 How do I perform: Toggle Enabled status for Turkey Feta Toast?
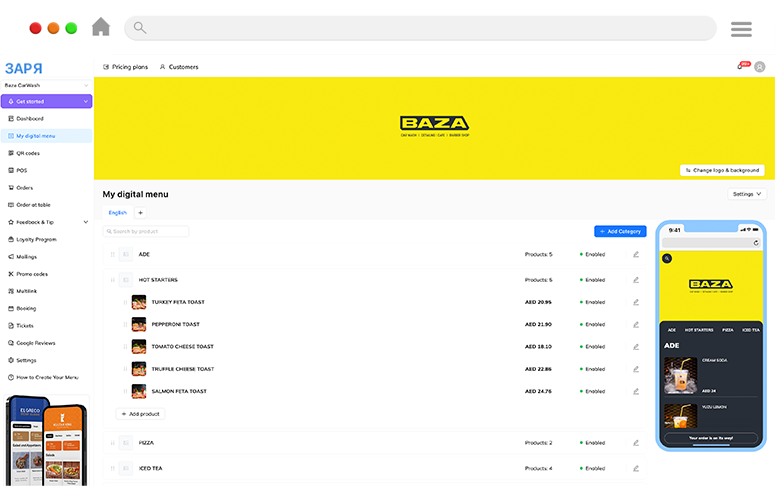point(592,302)
